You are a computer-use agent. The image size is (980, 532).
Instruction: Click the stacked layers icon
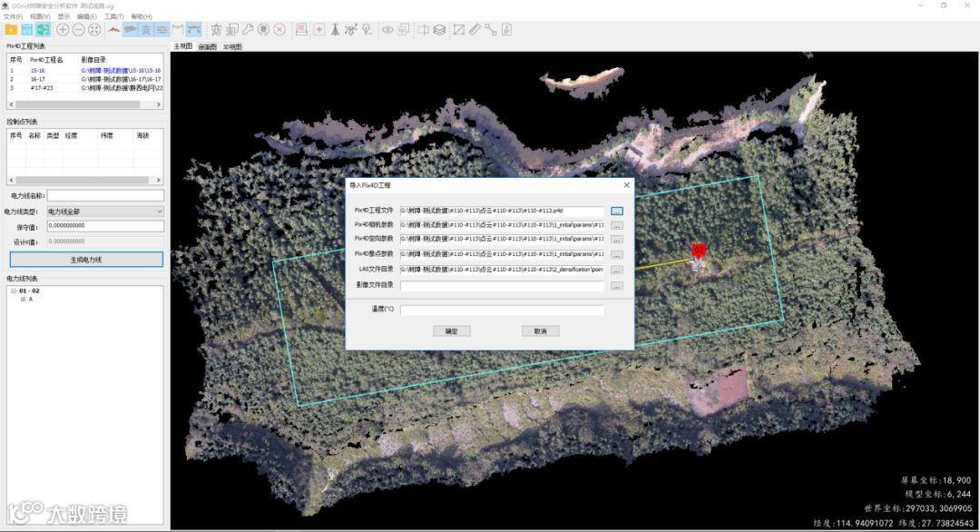tap(439, 29)
